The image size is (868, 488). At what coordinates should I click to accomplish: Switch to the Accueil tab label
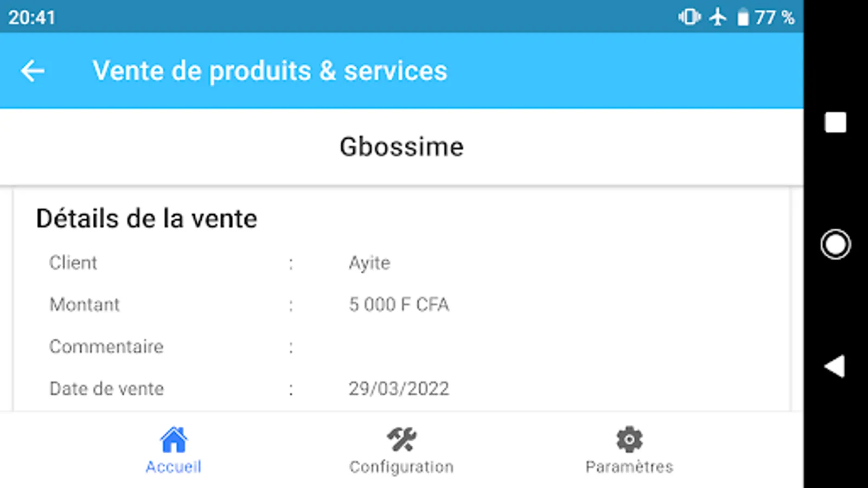click(x=174, y=467)
